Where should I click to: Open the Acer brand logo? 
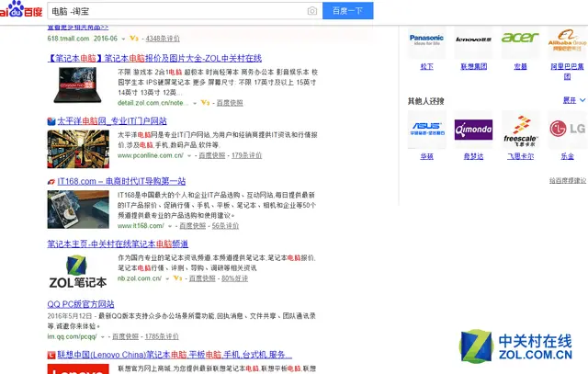(x=520, y=40)
